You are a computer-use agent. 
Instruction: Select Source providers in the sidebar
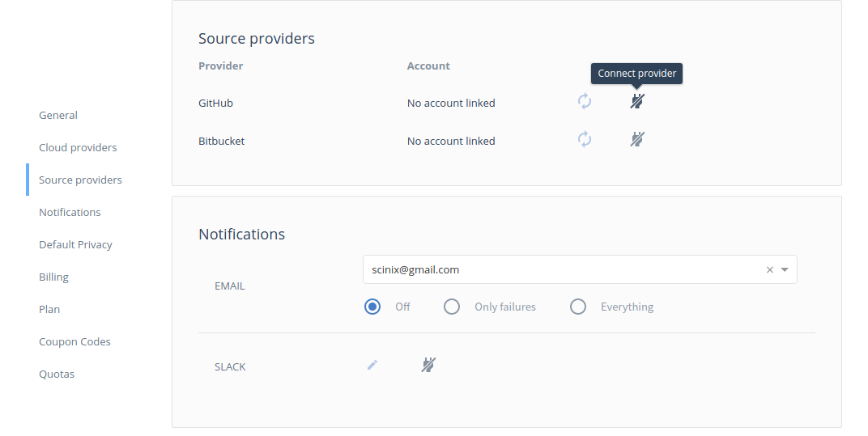[x=80, y=180]
